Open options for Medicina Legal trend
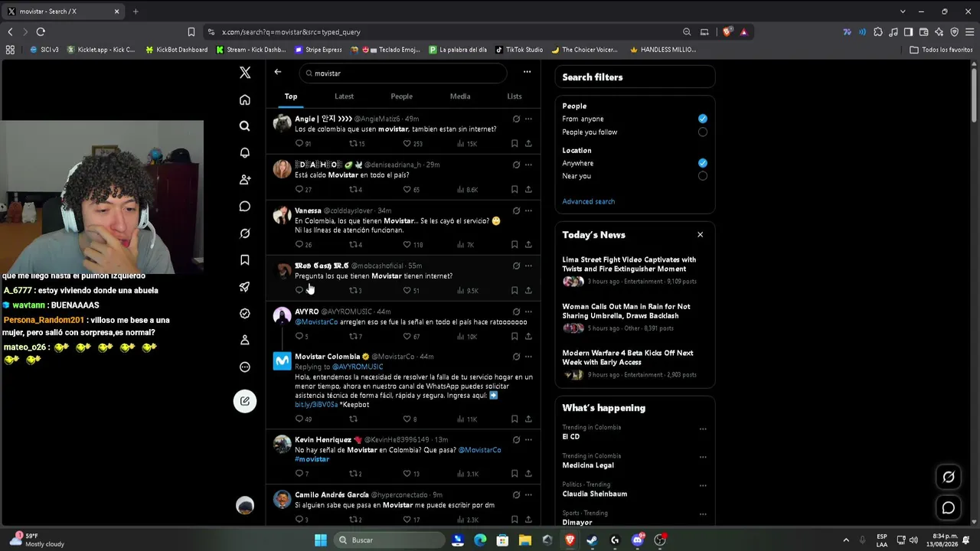 tap(703, 458)
